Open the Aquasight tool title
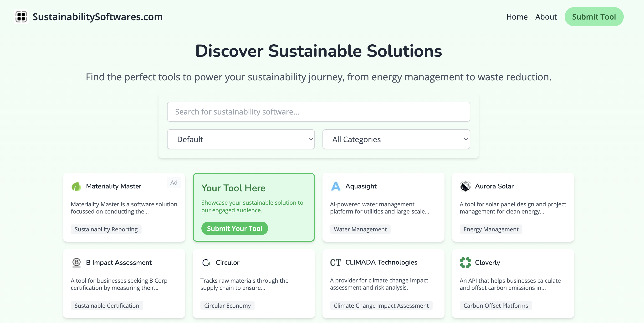The width and height of the screenshot is (644, 323). click(x=361, y=186)
